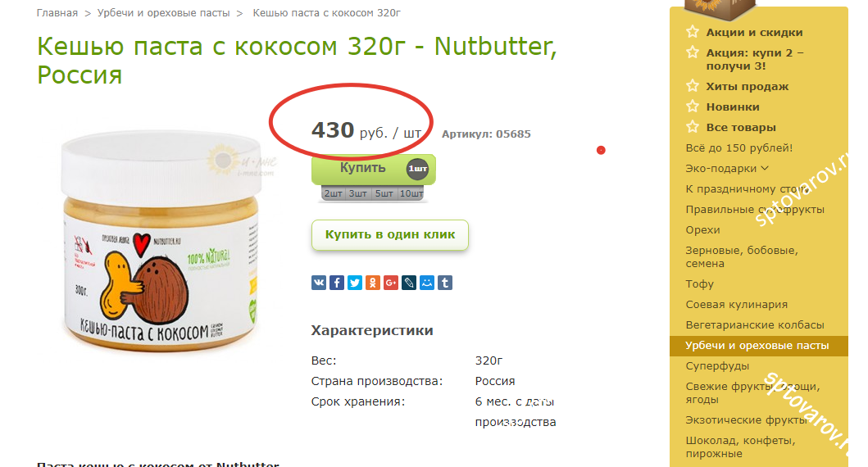868x467 pixels.
Task: Click Купить в один клик button
Action: tap(389, 234)
